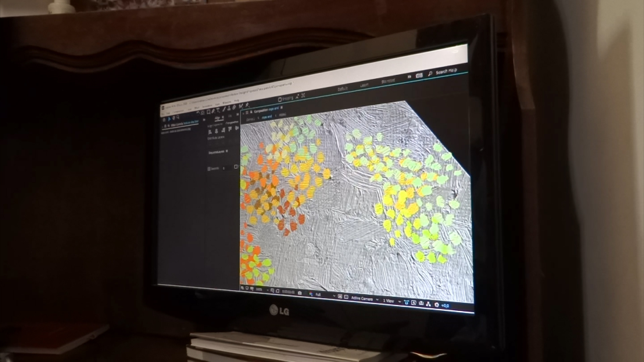Select the Rectangle shape tool

(208, 112)
